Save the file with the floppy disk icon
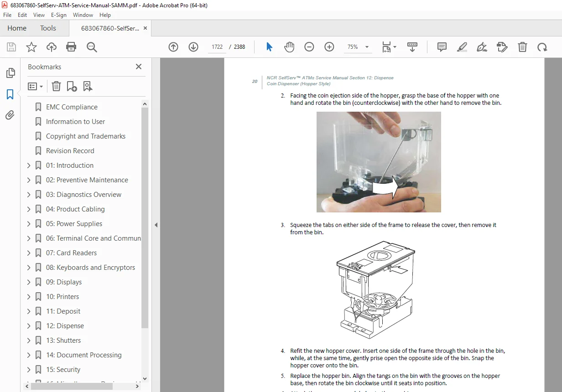The image size is (562, 392). coord(11,47)
